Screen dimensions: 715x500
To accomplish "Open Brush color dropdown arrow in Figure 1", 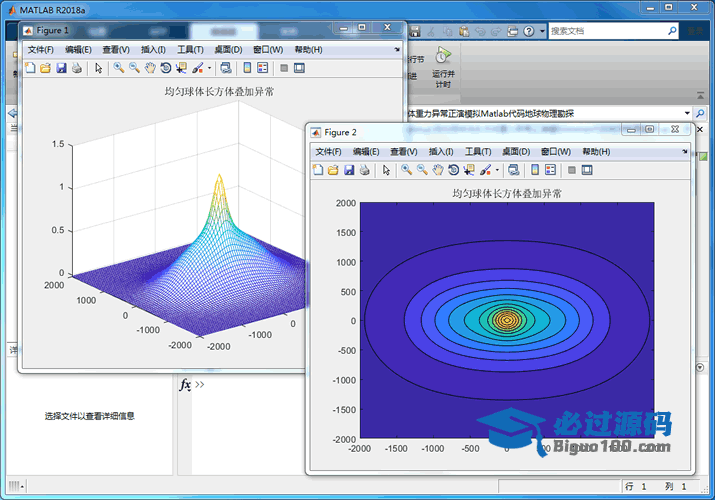I will [x=209, y=68].
